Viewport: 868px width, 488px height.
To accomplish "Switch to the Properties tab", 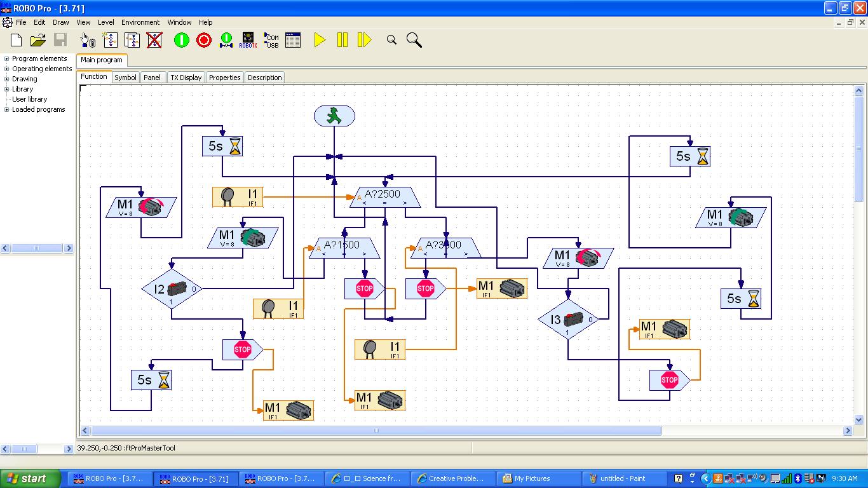I will coord(224,77).
